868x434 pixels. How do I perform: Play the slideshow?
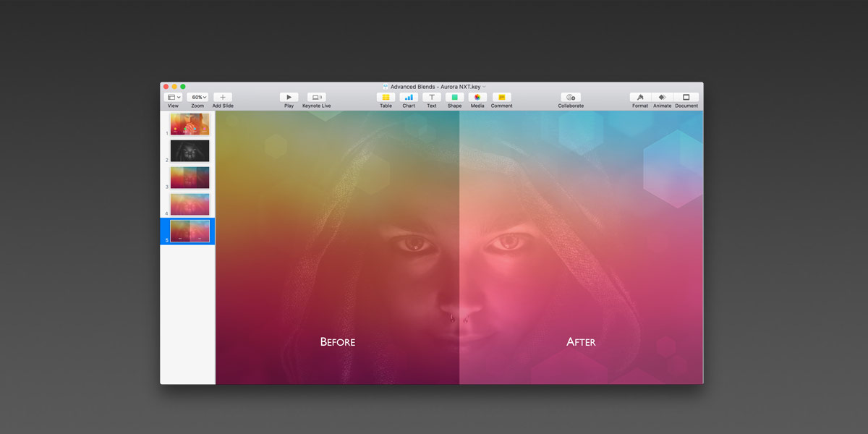point(289,97)
